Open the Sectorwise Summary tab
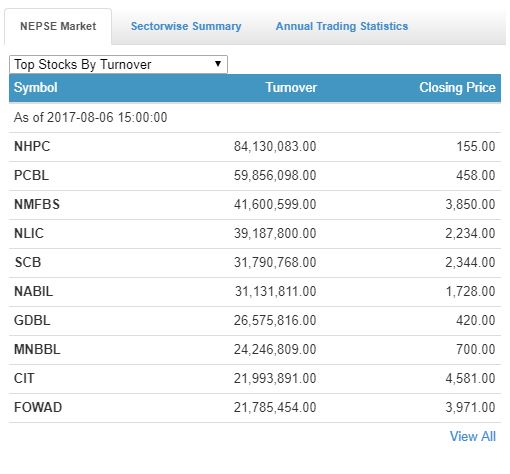Screen dimensions: 510x474 click(186, 26)
